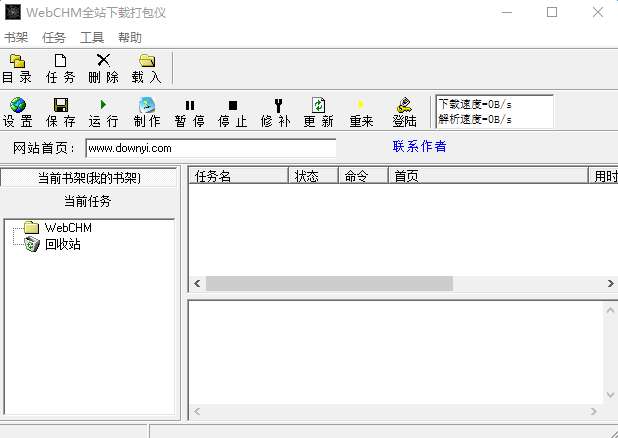Click the 网站首页 URL input field

[x=211, y=148]
